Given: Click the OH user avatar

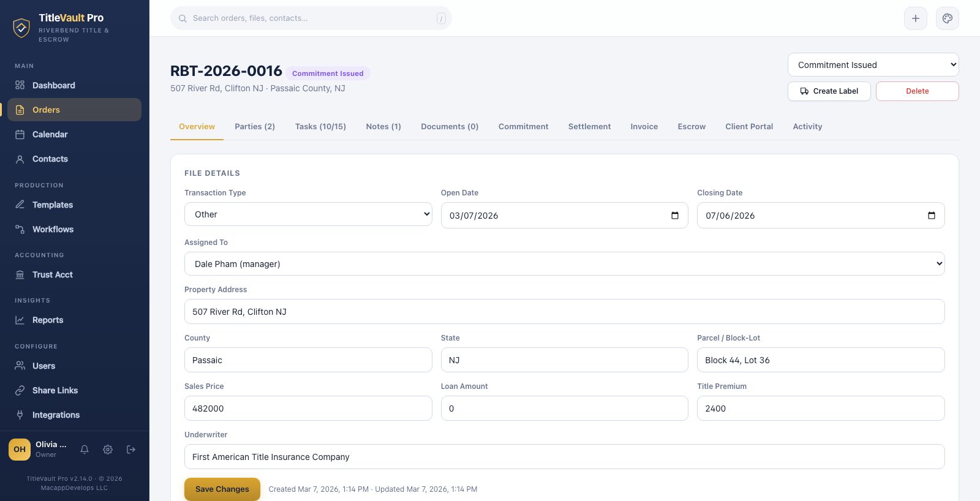Looking at the screenshot, I should (20, 450).
